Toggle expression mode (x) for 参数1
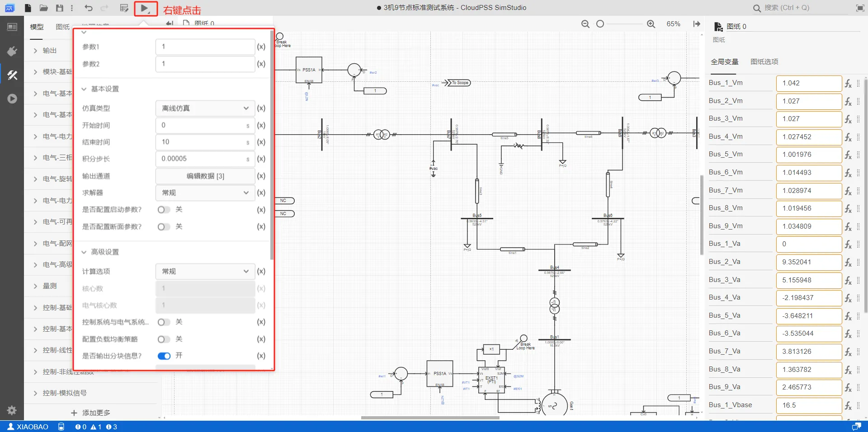 pos(261,47)
